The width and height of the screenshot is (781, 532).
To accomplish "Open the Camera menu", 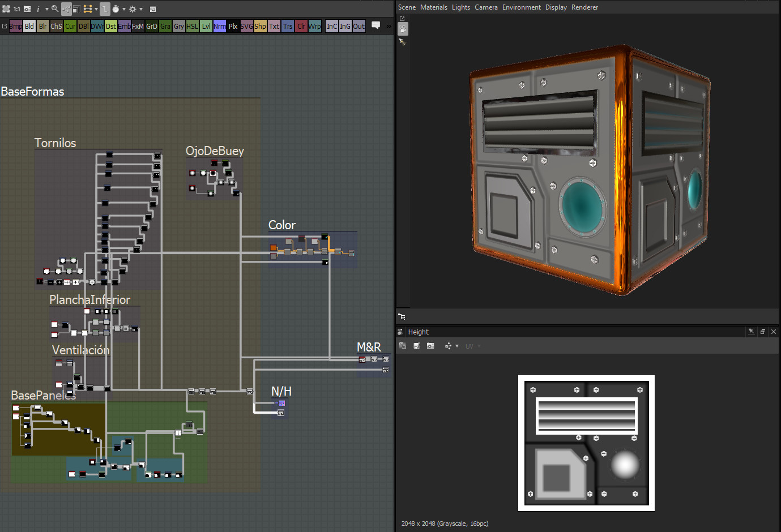I will pos(486,7).
